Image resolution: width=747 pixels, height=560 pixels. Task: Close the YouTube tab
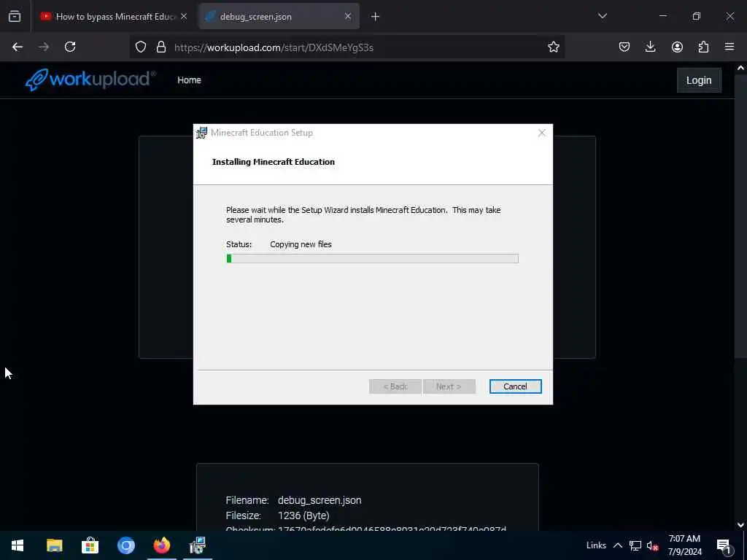point(184,17)
